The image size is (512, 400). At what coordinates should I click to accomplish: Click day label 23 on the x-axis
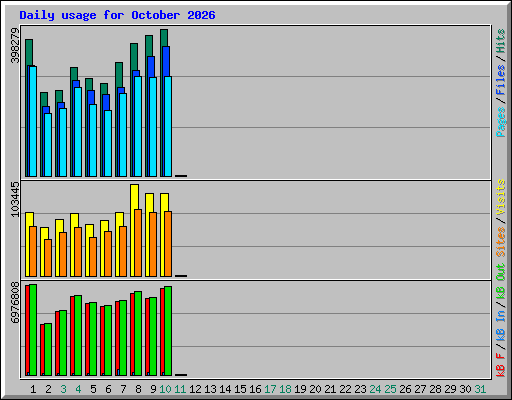[360, 389]
